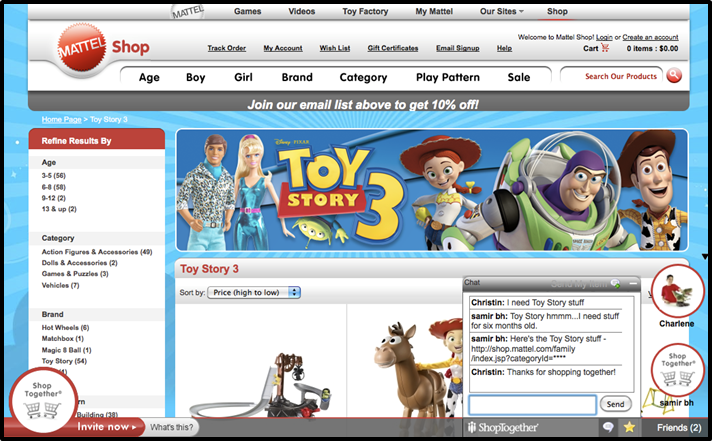712x441 pixels.
Task: Click Charlene's friend avatar
Action: 677,291
